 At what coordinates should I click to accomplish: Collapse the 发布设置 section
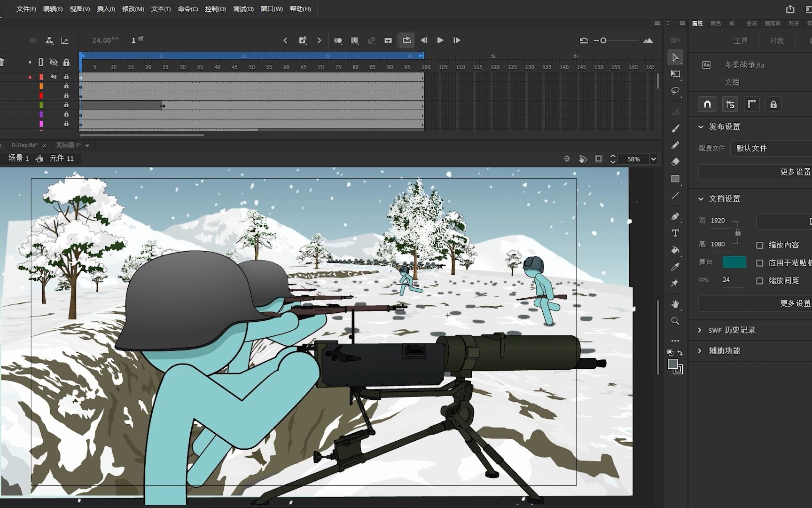[x=701, y=127]
